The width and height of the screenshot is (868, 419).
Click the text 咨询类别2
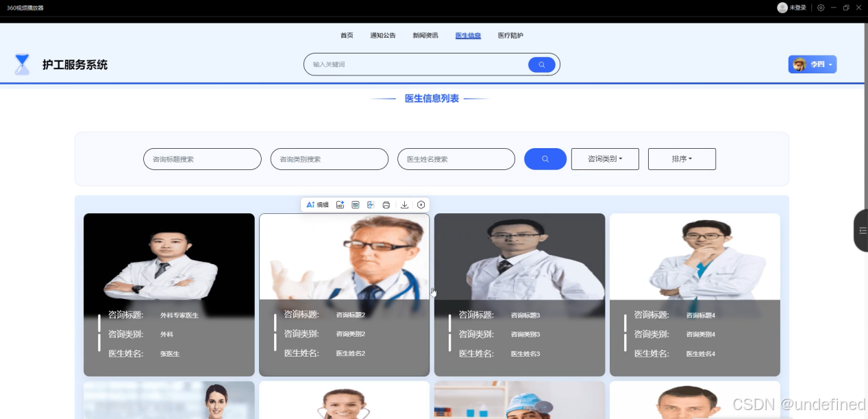[351, 335]
